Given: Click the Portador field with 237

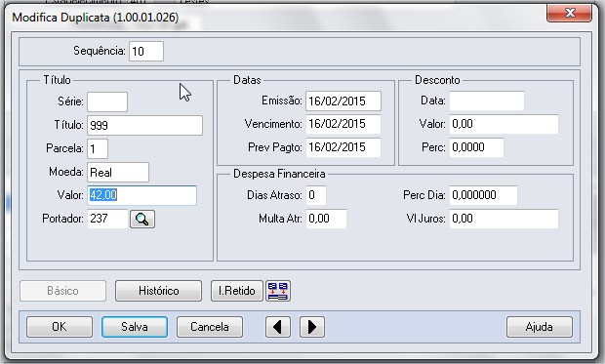Looking at the screenshot, I should pyautogui.click(x=107, y=219).
